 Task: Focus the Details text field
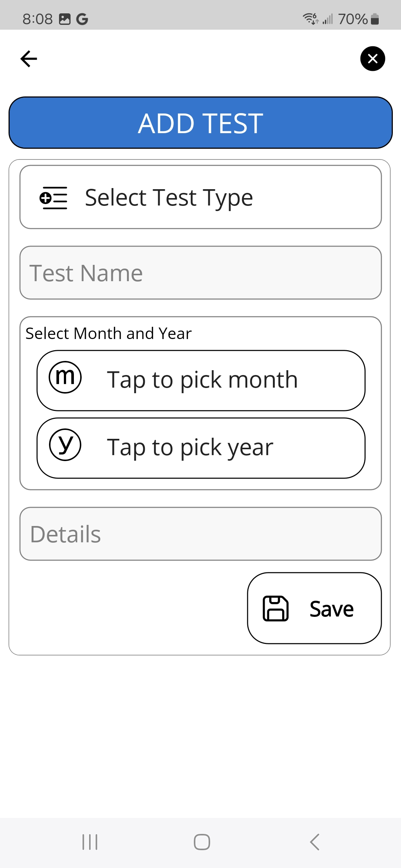[200, 534]
